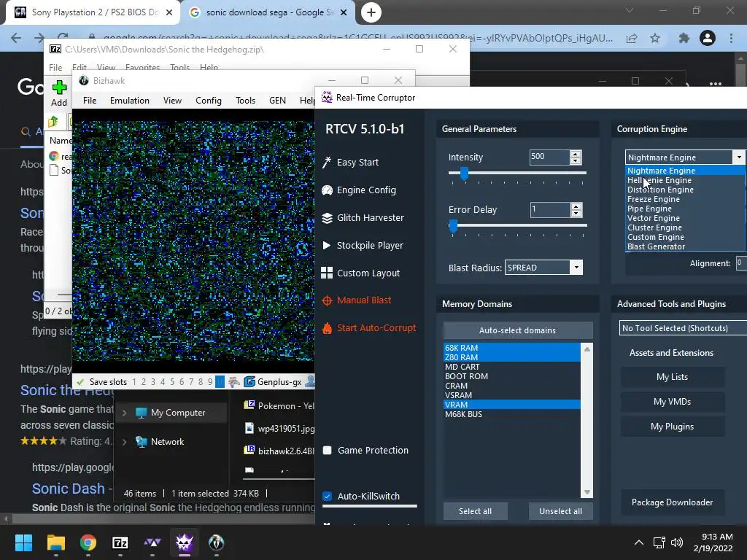Open My VMDs button
Screen dimensions: 747x560
672,402
